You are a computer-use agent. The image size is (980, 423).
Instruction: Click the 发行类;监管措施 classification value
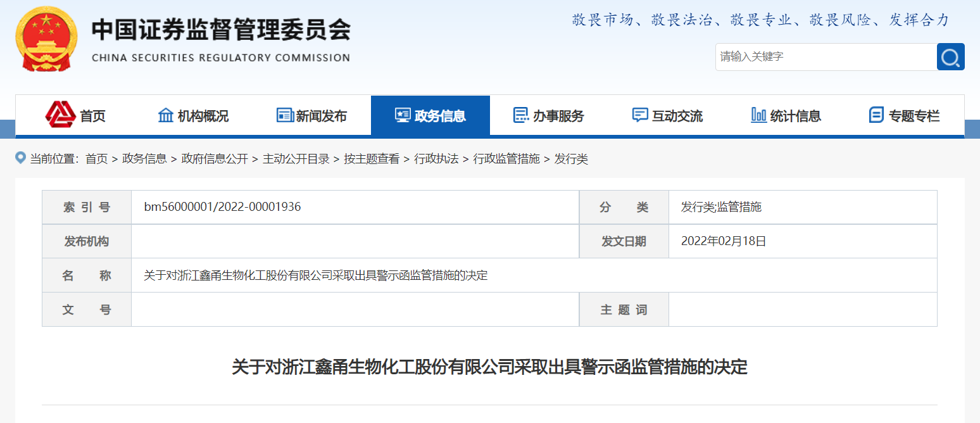tap(721, 207)
